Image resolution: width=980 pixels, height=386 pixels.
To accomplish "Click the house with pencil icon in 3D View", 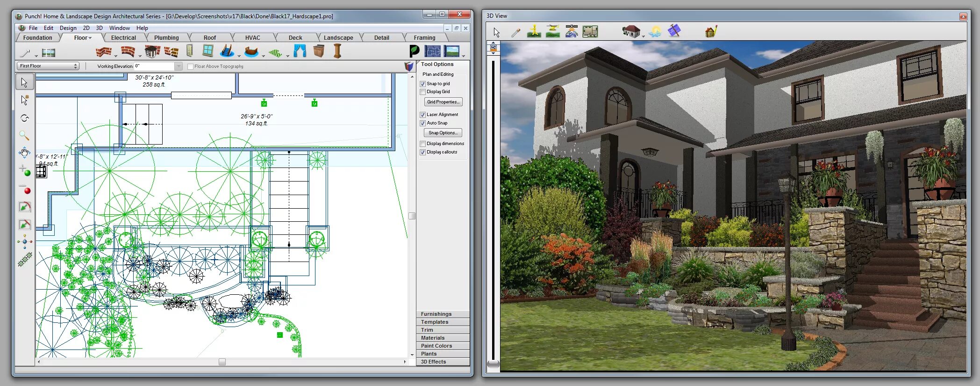I will click(x=711, y=32).
